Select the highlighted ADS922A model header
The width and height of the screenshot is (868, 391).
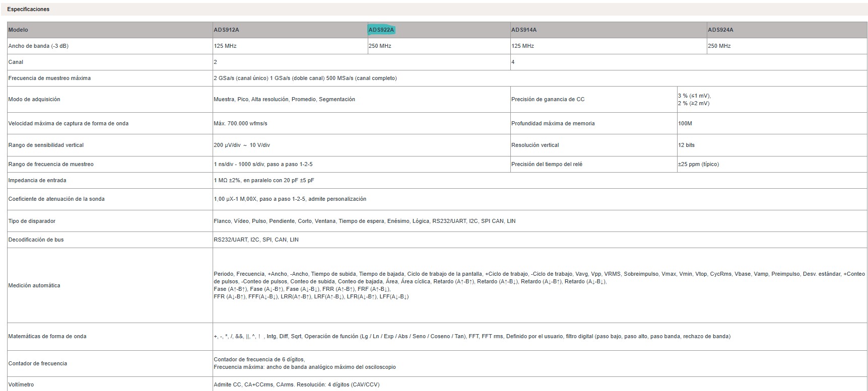[381, 30]
